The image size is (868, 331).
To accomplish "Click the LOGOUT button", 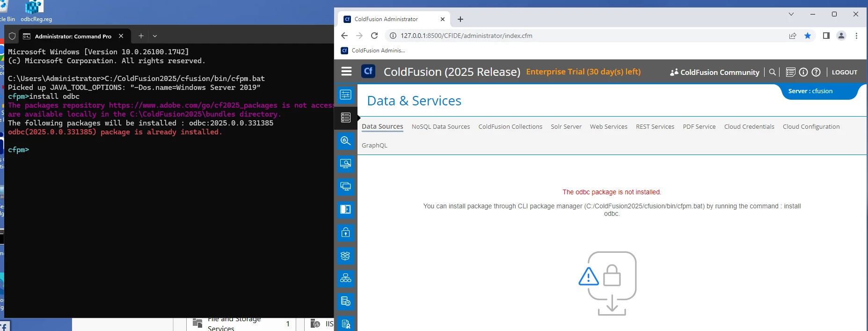I will pyautogui.click(x=845, y=72).
